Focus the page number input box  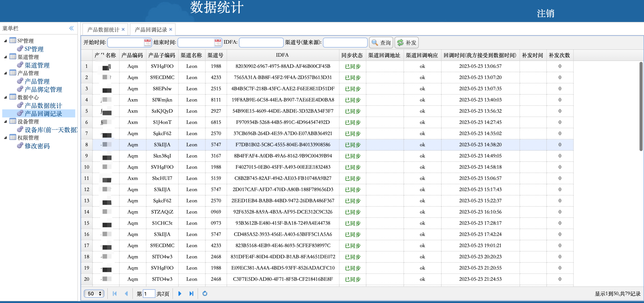[x=149, y=294]
